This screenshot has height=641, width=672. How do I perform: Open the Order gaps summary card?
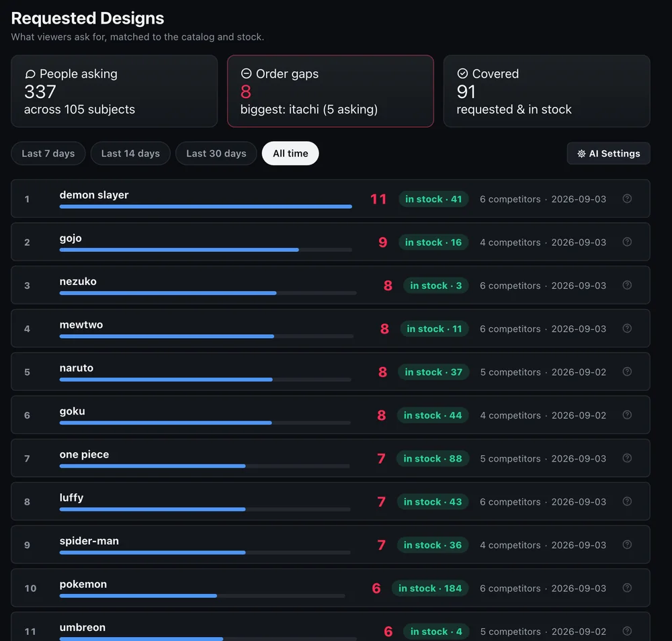click(331, 91)
